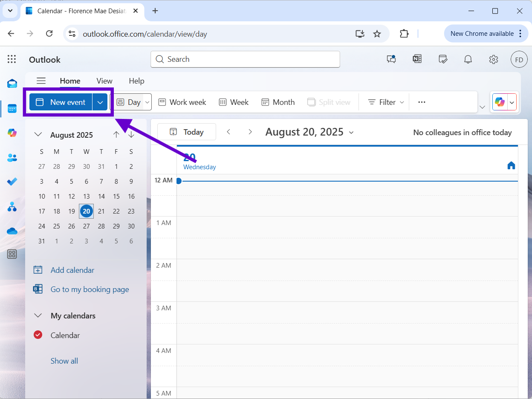Install app icon in address bar

(x=360, y=34)
